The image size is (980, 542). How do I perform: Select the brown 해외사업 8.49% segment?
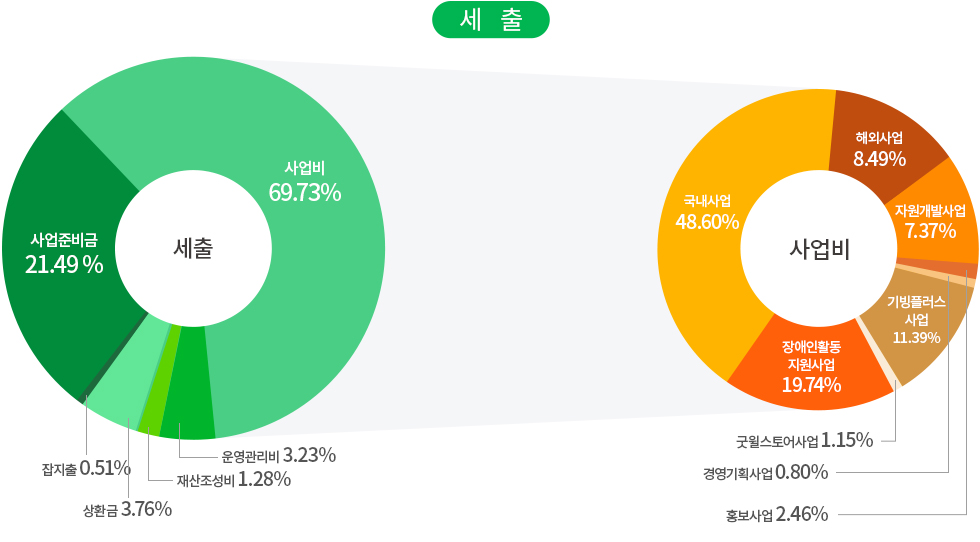(x=879, y=148)
